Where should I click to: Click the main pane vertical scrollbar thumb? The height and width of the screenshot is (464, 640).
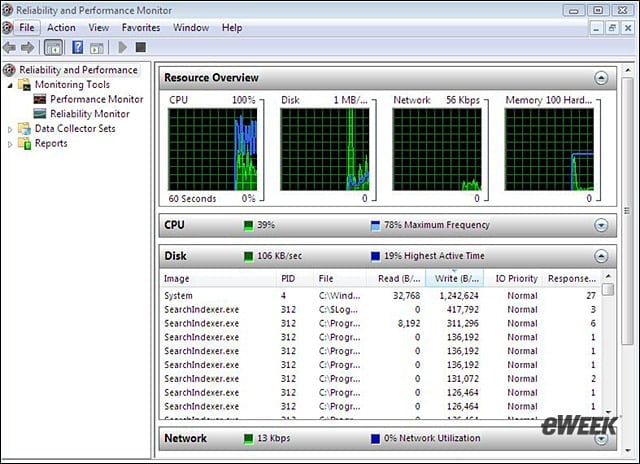627,212
